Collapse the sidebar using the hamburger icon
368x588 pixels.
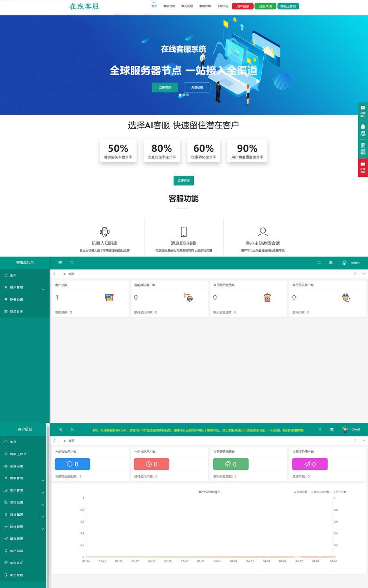click(60, 263)
